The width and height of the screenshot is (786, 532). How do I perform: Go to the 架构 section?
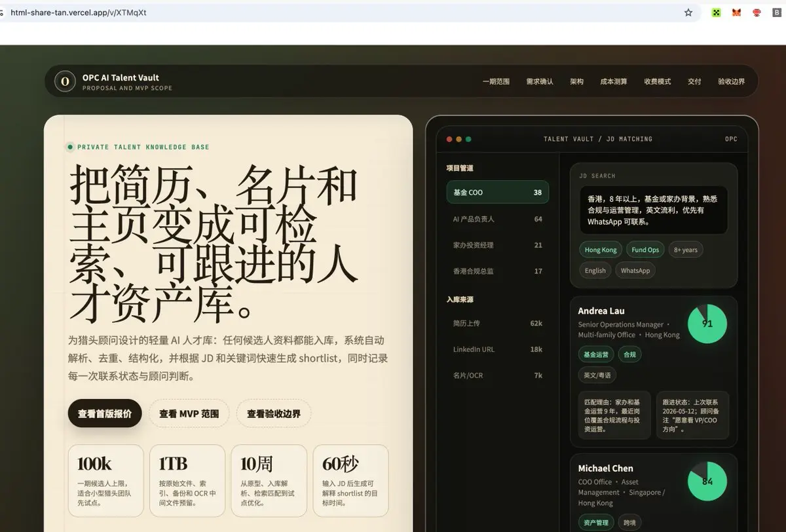576,82
